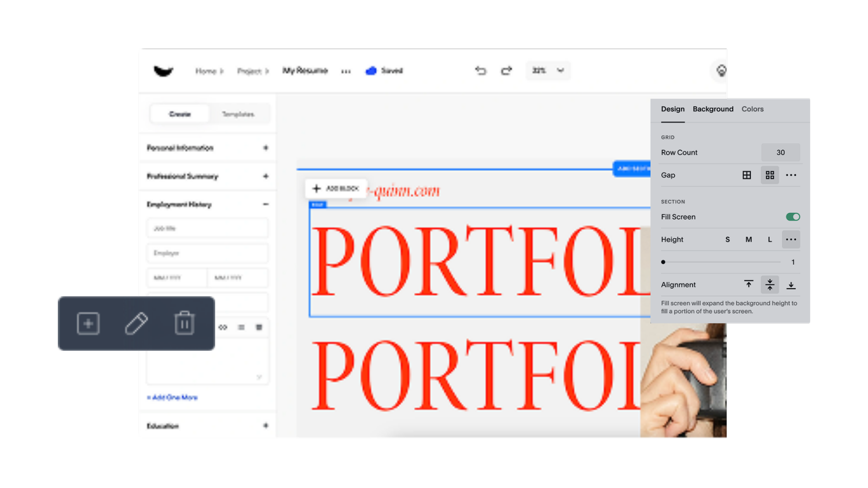Expand the Education section
The image size is (868, 488).
click(x=266, y=426)
